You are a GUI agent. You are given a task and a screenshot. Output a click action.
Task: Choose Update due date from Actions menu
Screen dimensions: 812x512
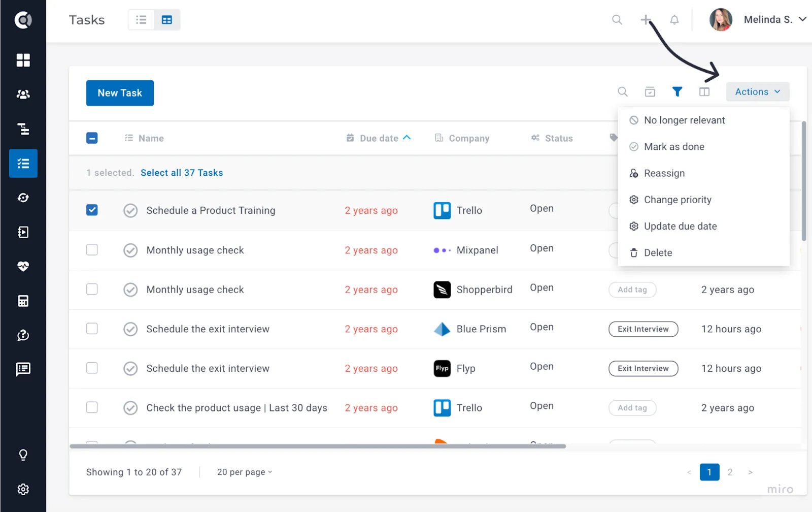[703, 226]
